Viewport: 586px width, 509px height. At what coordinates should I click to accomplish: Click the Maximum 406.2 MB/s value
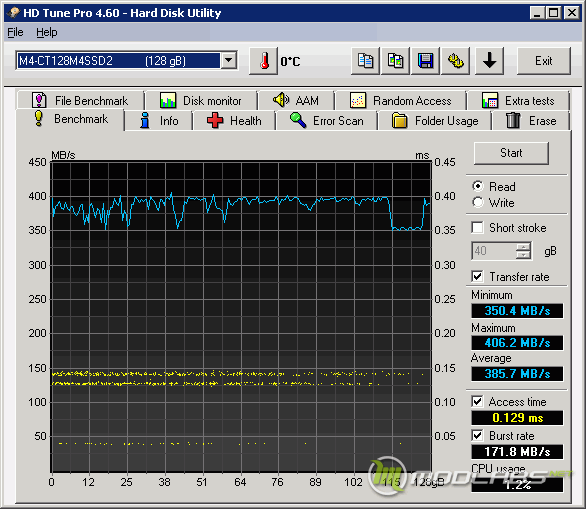point(517,343)
